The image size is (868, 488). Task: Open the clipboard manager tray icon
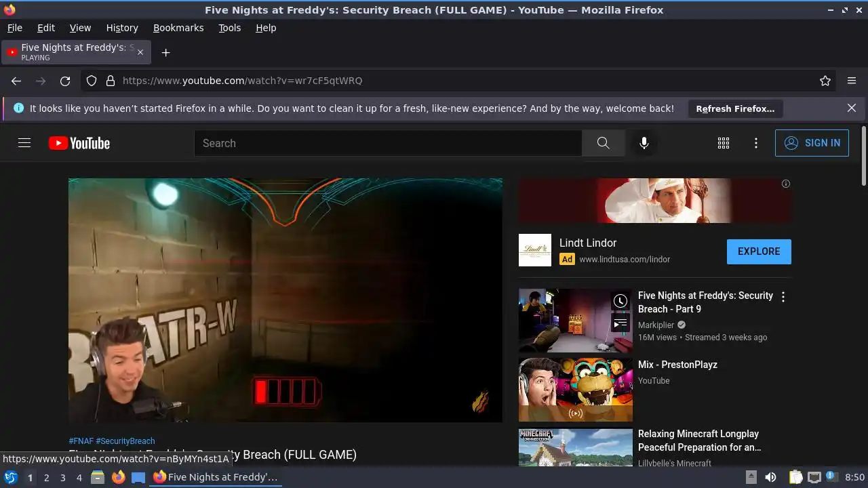coord(796,477)
